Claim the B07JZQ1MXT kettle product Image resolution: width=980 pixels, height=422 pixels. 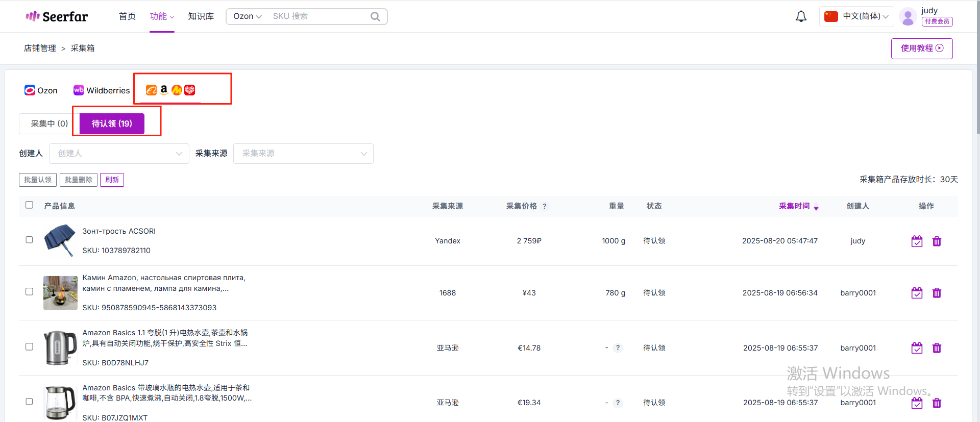coord(917,403)
